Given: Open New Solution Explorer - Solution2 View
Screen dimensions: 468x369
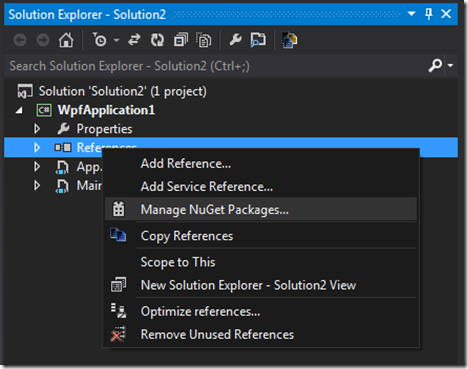Looking at the screenshot, I should (x=261, y=285).
